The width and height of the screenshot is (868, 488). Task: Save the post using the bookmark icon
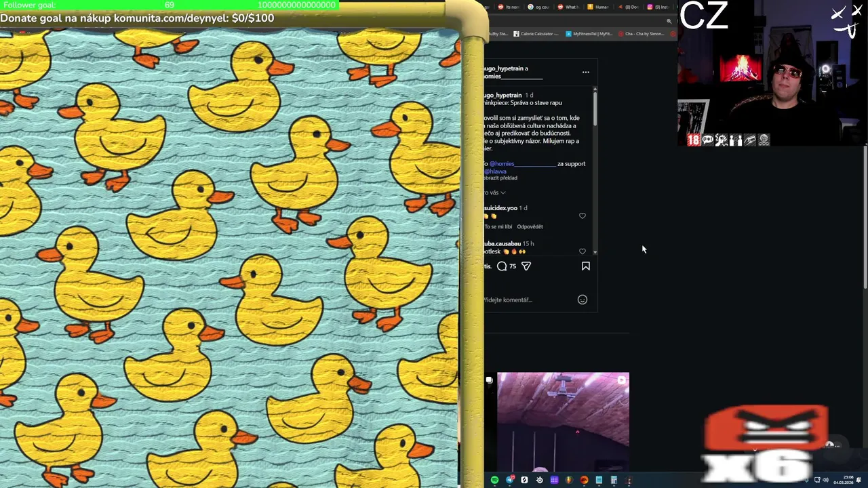pos(586,266)
